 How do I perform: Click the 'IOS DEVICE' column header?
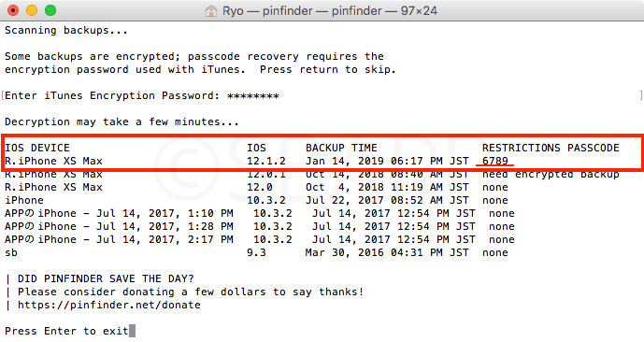pyautogui.click(x=37, y=148)
